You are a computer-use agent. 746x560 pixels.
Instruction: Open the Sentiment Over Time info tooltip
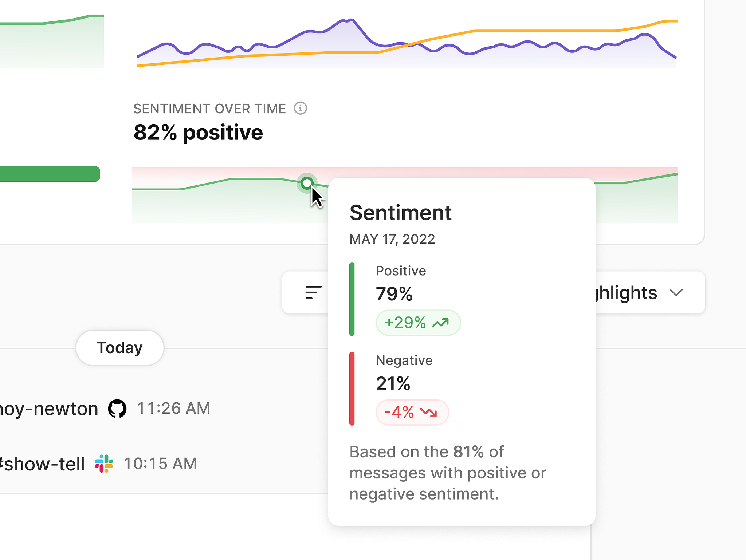[300, 108]
